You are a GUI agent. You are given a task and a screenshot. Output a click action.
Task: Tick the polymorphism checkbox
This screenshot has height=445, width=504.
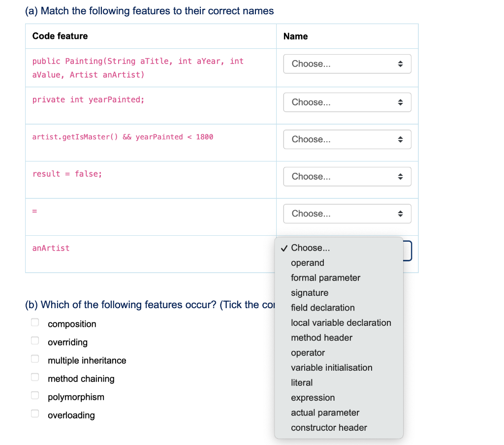pos(35,395)
